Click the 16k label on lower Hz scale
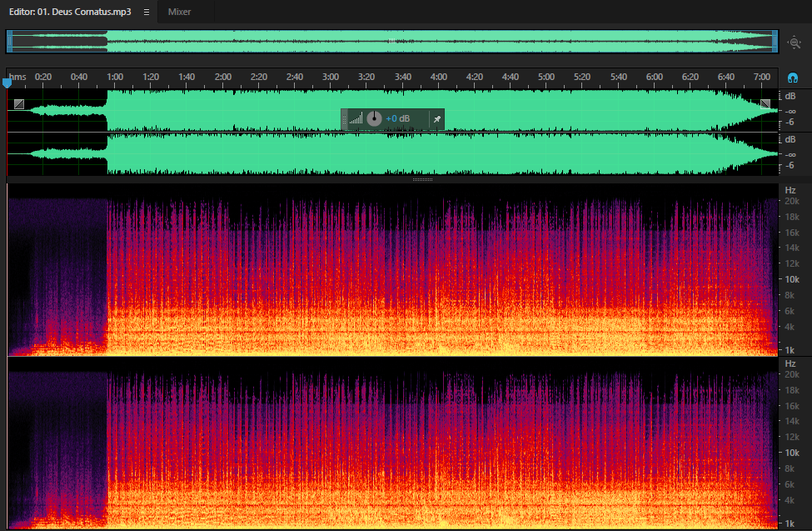 [x=792, y=406]
